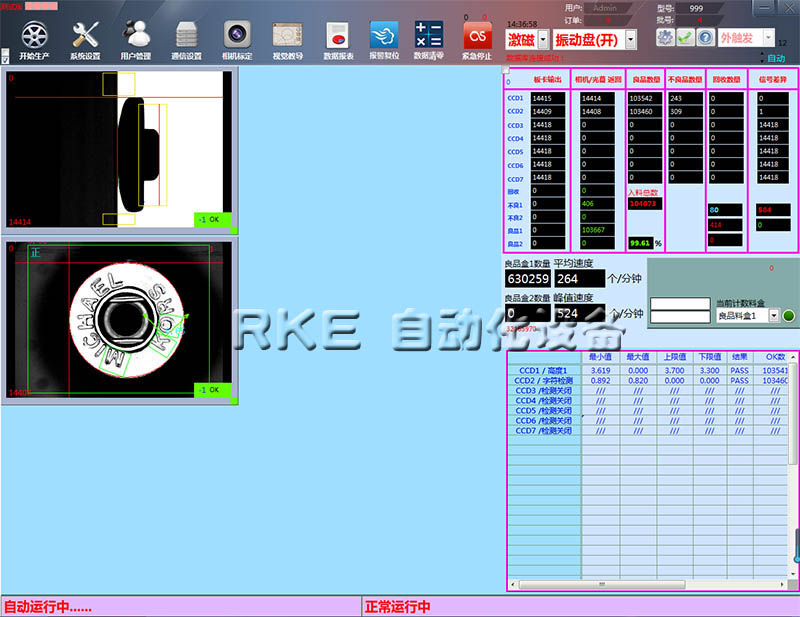This screenshot has height=617, width=800.
Task: Open Data Report (数据报表) icon
Action: coord(338,35)
